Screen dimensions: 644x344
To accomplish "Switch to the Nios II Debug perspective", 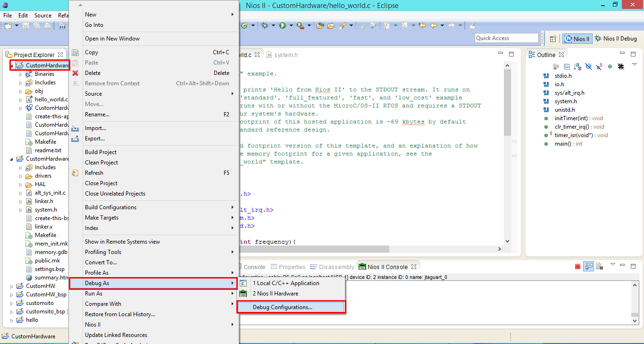I will [x=616, y=39].
